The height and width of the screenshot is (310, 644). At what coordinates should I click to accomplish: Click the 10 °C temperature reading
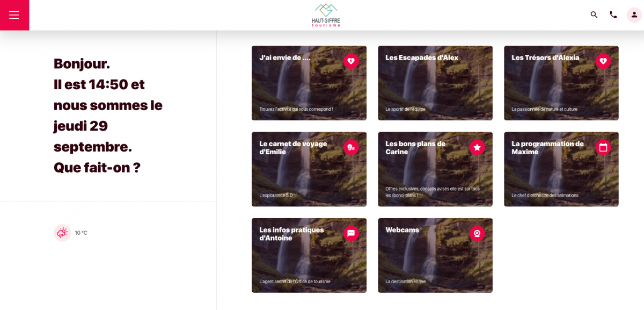point(81,233)
